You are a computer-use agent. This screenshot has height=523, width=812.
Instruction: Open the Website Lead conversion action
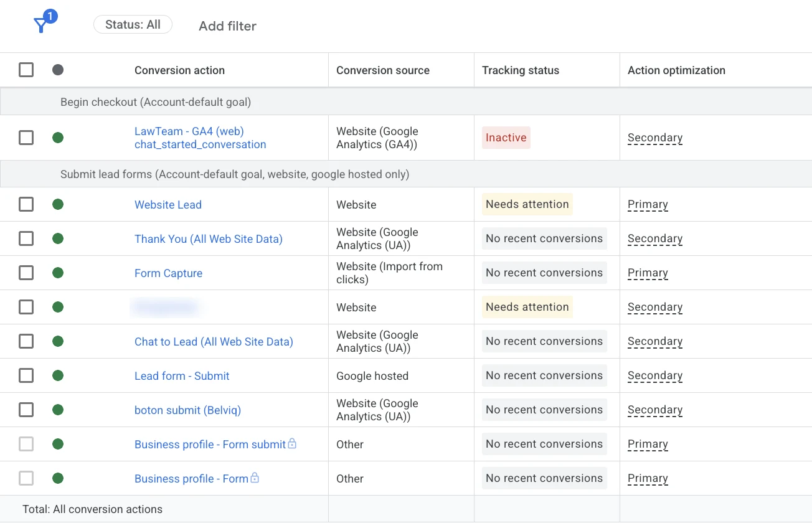coord(168,205)
